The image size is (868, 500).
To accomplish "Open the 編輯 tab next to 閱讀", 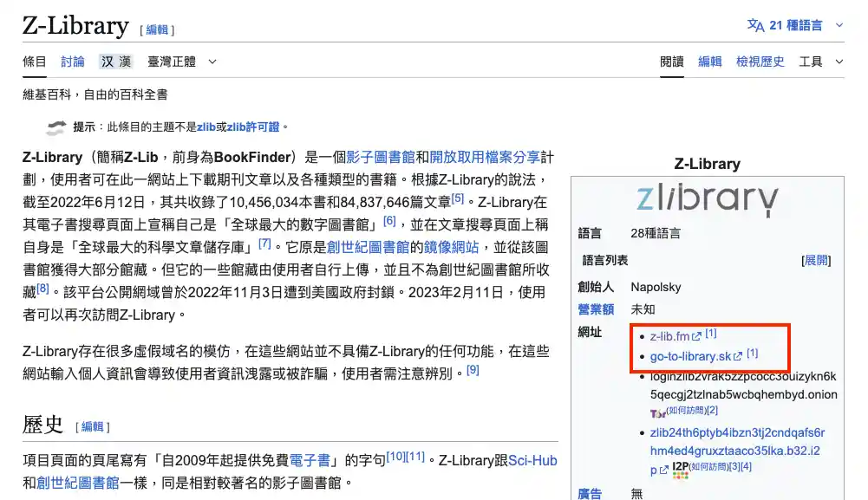I will [709, 62].
